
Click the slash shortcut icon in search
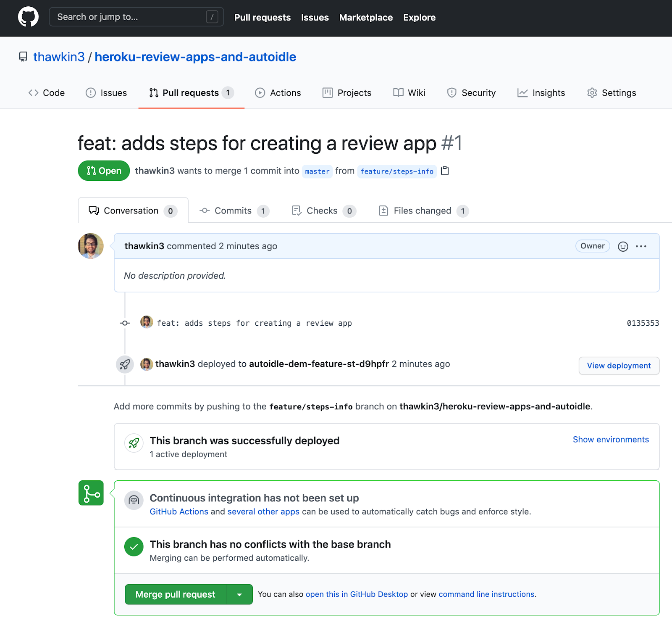point(212,17)
